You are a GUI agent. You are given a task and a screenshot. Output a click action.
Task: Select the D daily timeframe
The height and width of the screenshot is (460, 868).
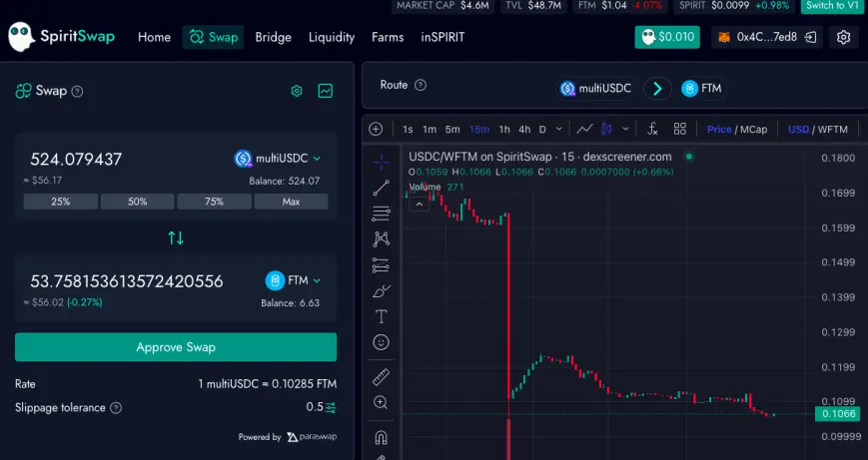542,130
